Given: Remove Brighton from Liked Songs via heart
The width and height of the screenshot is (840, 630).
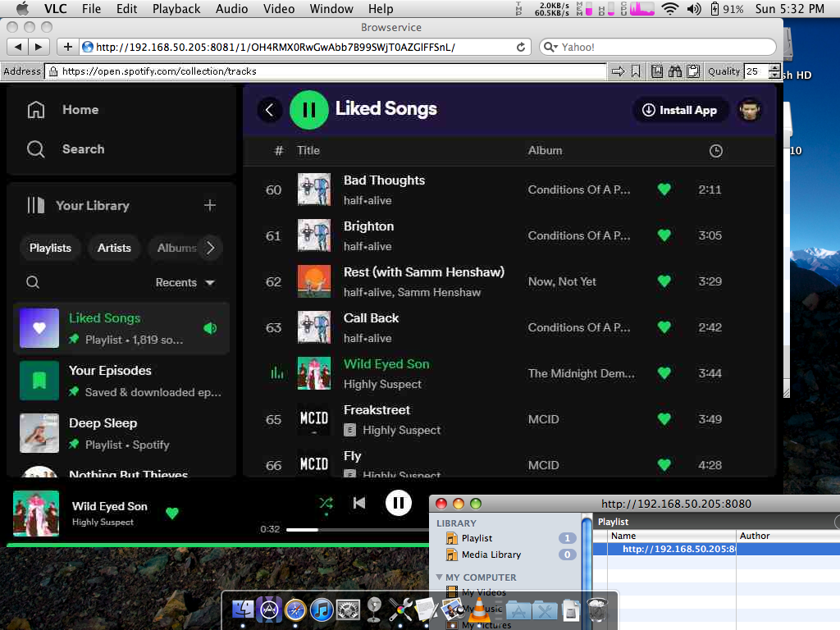Looking at the screenshot, I should (664, 235).
